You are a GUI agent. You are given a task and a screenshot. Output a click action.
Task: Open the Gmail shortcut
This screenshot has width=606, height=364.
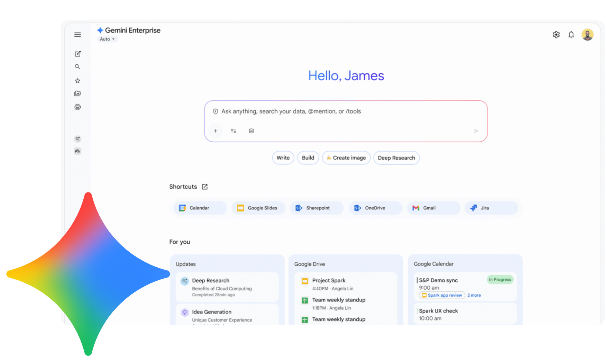point(434,208)
